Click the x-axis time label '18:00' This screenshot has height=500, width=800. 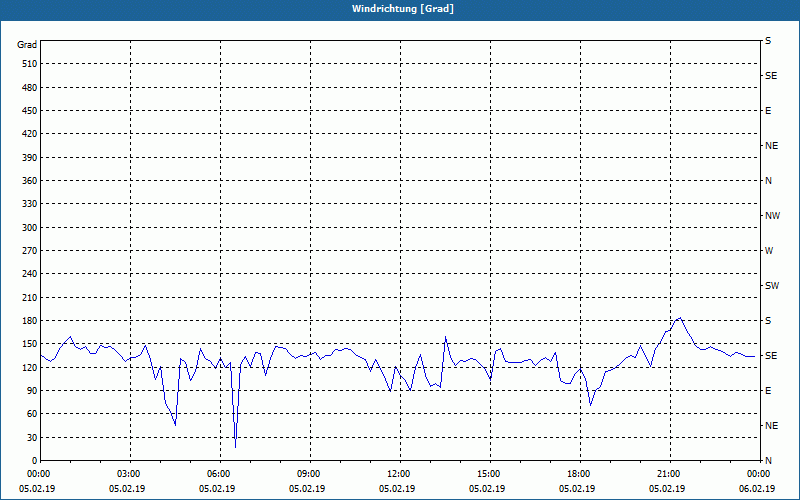tap(579, 474)
